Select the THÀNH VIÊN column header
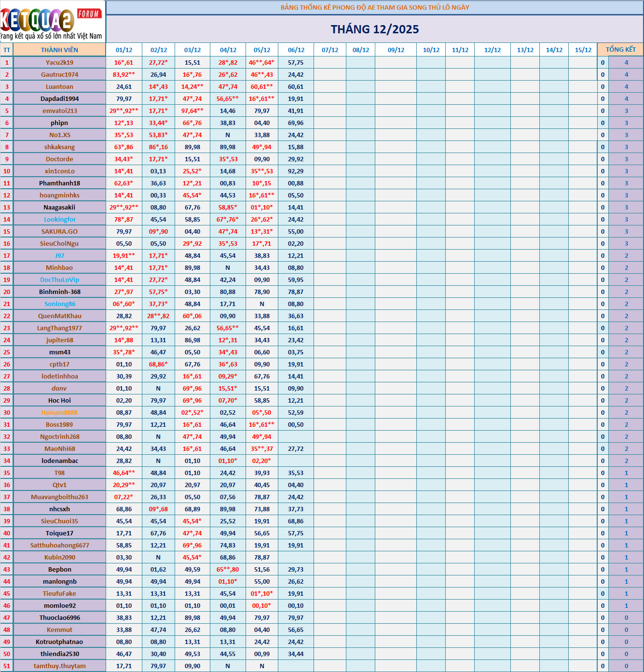Image resolution: width=644 pixels, height=672 pixels. tap(59, 50)
